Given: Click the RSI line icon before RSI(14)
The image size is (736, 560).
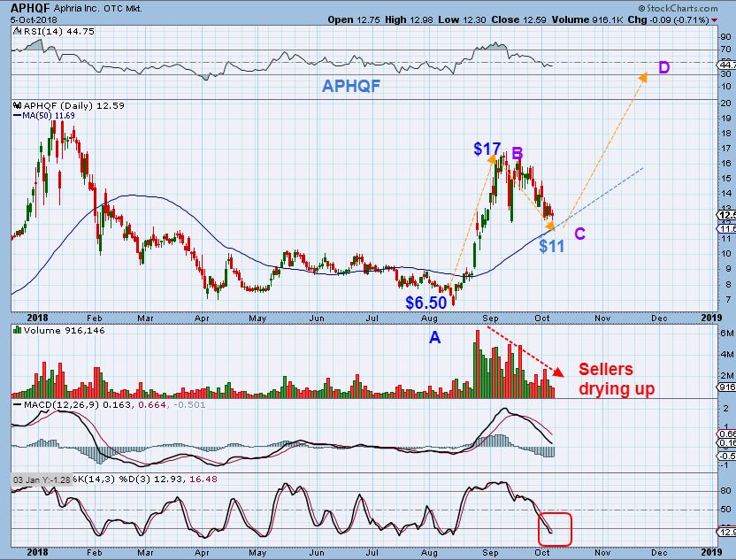Looking at the screenshot, I should coord(18,32).
